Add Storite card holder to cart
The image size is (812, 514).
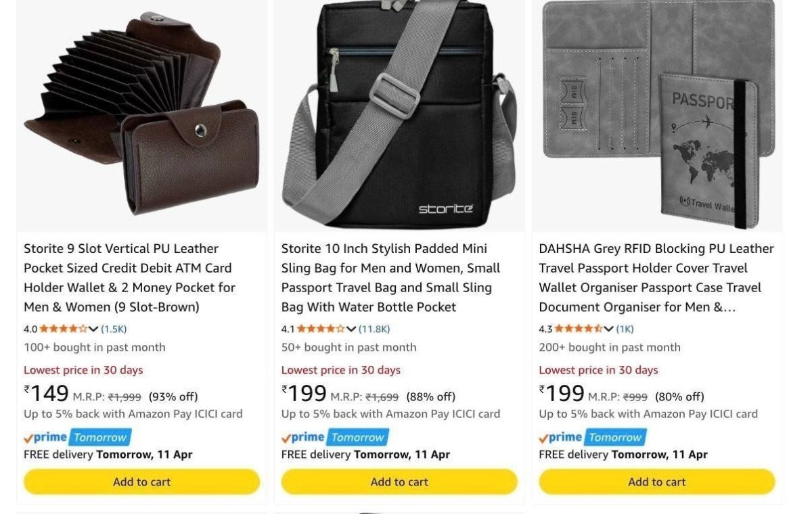tap(141, 482)
